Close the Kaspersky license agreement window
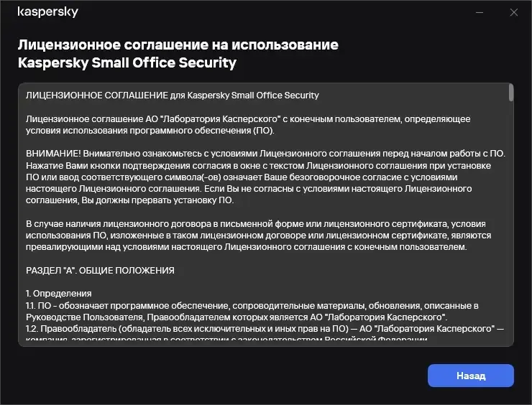 tap(513, 12)
